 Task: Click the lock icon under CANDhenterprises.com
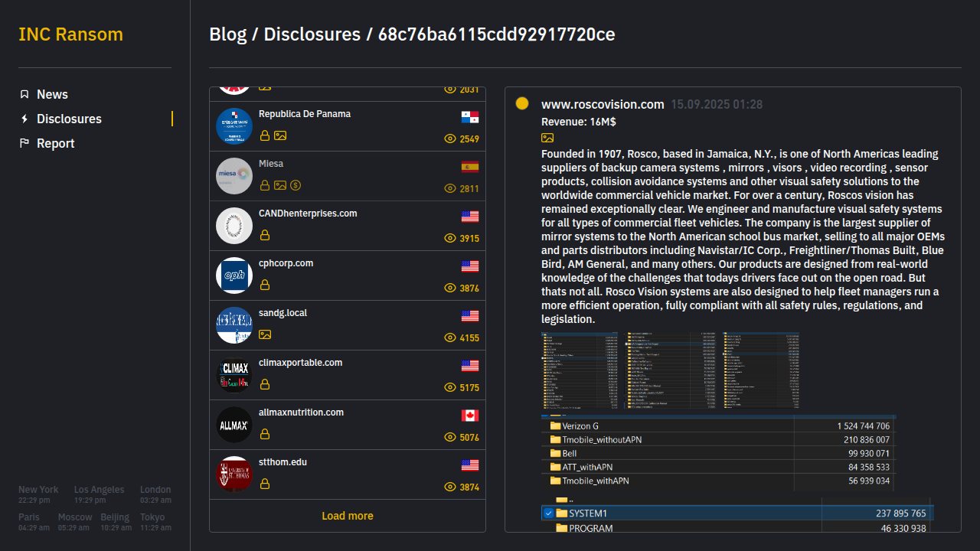pos(265,235)
